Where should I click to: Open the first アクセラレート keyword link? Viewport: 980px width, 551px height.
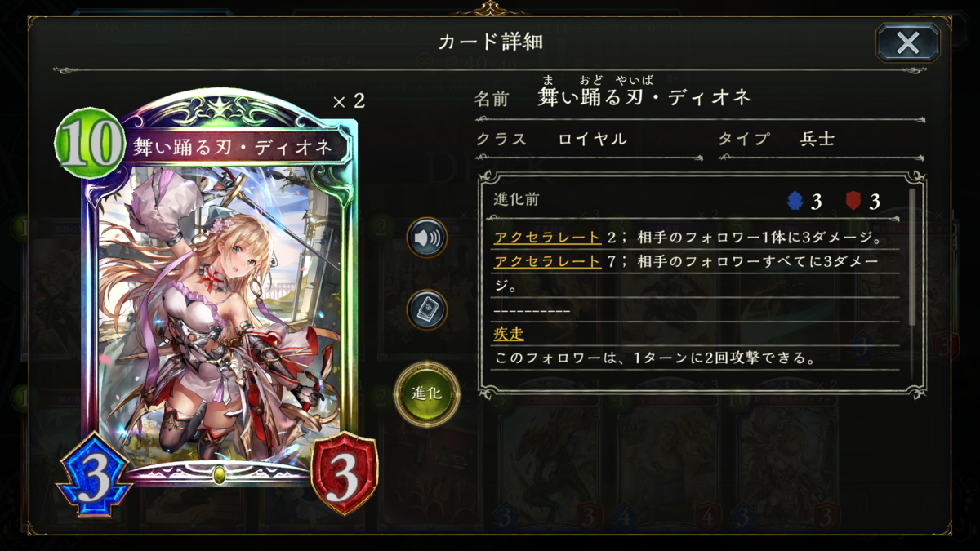coord(547,239)
